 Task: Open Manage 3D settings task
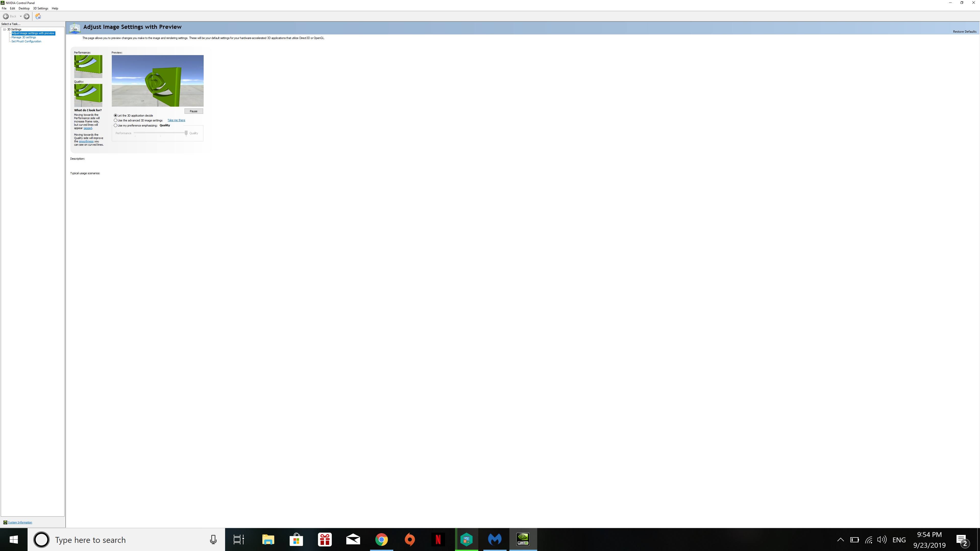pyautogui.click(x=23, y=37)
